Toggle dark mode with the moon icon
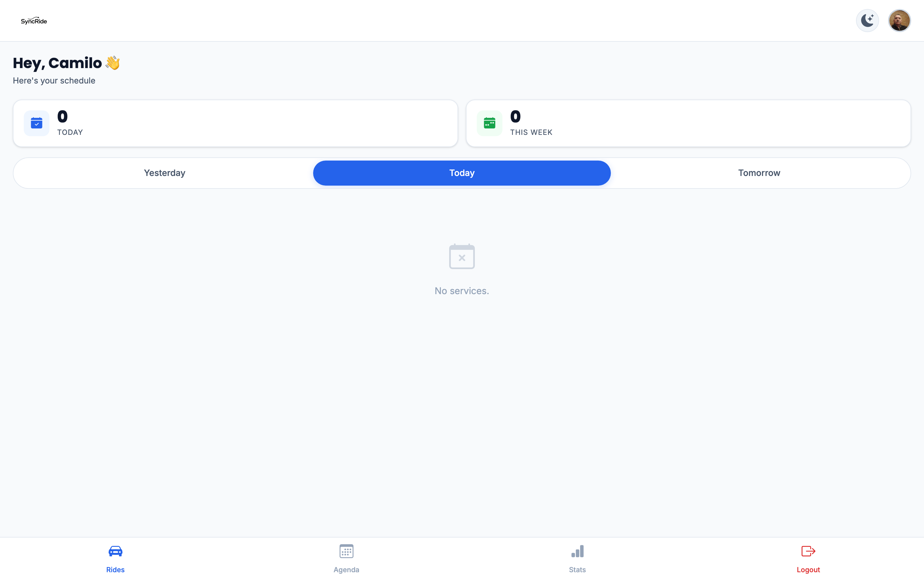This screenshot has width=924, height=578. pyautogui.click(x=867, y=20)
